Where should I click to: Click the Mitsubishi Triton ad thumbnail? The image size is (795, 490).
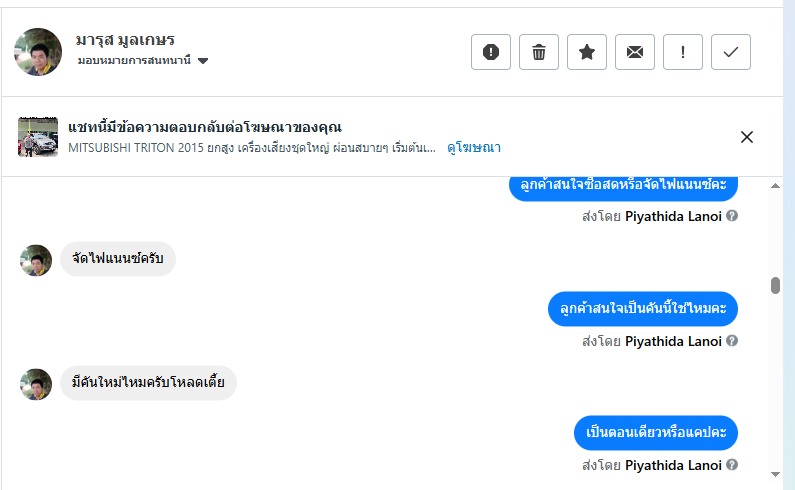38,137
